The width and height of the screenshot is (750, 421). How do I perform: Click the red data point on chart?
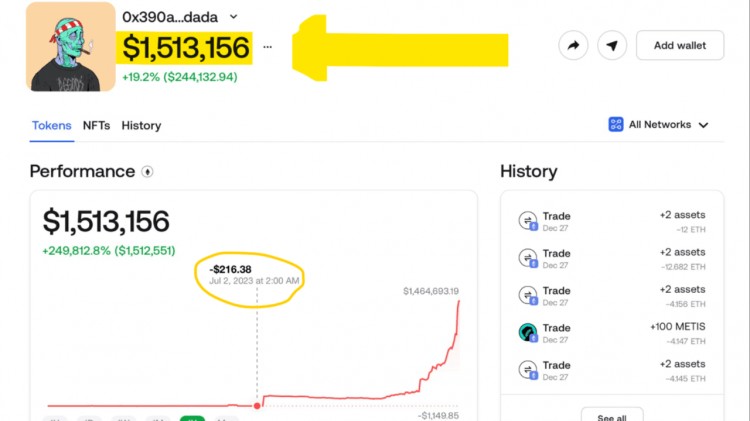(x=257, y=405)
